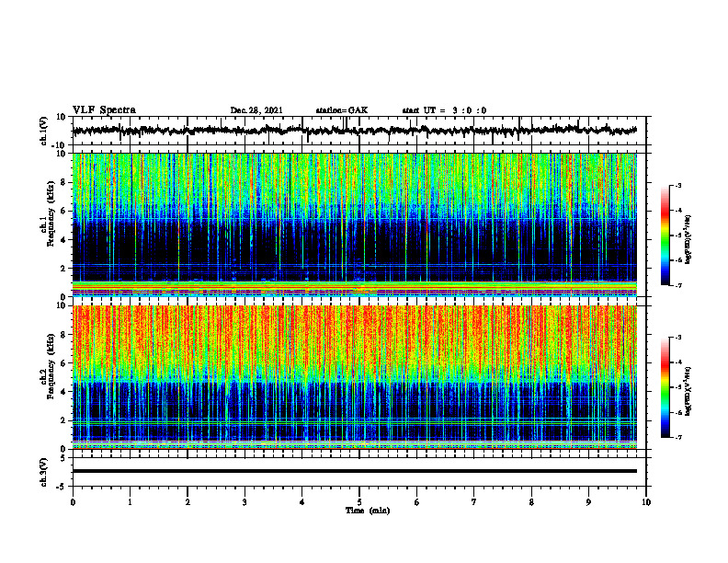Image resolution: width=728 pixels, height=563 pixels.
Task: Click the ch.2 spectrogram image
Action: tap(354, 377)
